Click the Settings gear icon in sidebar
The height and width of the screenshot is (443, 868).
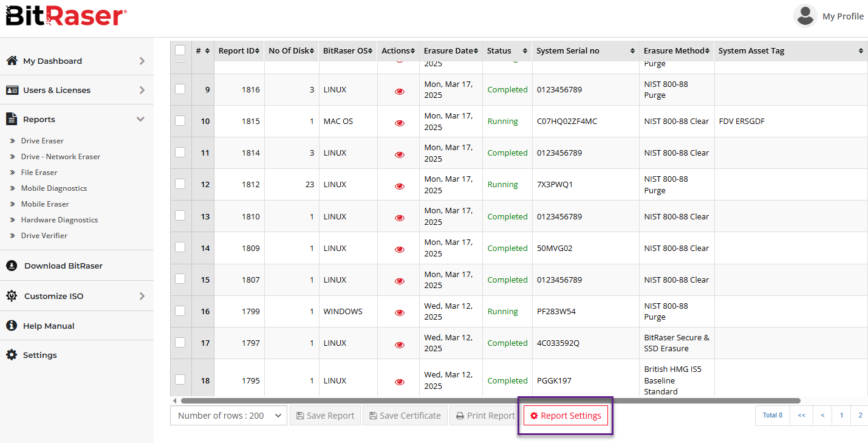tap(12, 355)
